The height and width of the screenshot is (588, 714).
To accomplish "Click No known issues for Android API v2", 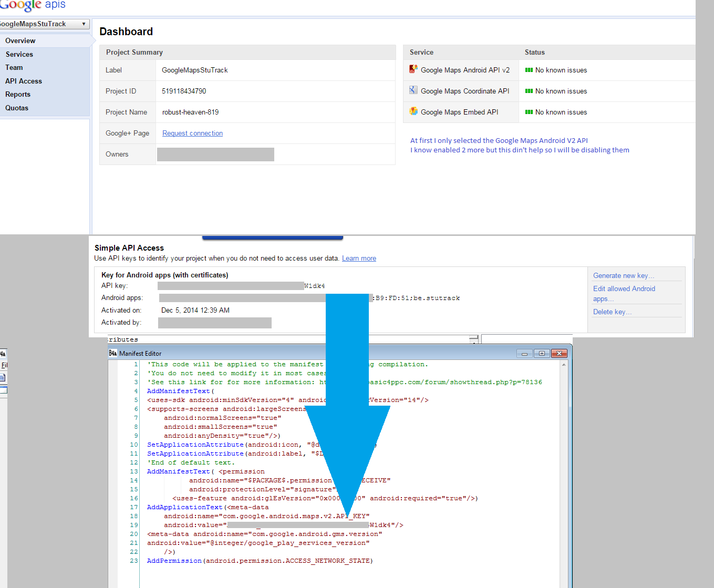I will 561,70.
